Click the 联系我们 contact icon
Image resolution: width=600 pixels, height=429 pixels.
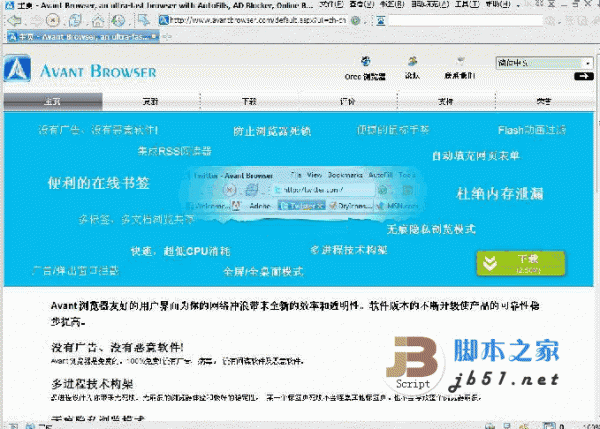pyautogui.click(x=460, y=61)
